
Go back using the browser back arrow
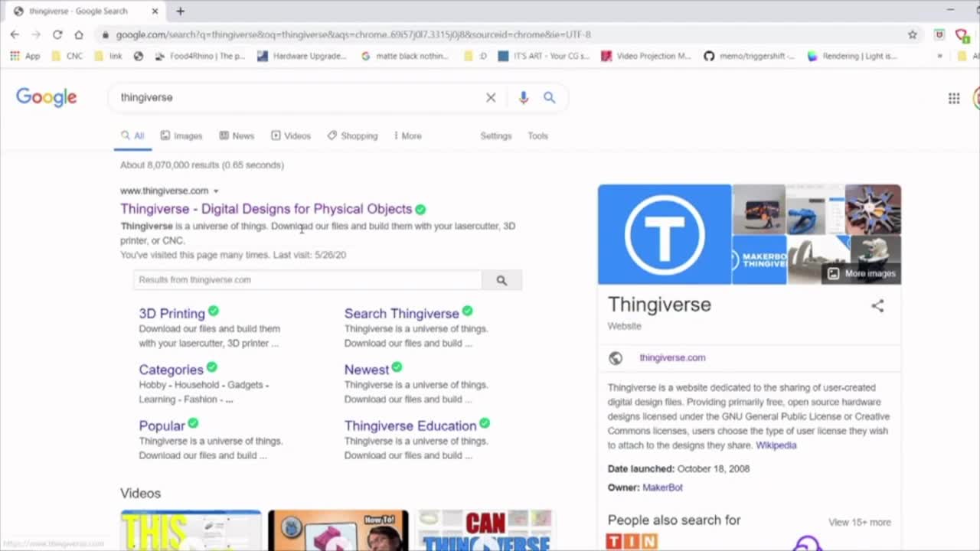(x=15, y=34)
